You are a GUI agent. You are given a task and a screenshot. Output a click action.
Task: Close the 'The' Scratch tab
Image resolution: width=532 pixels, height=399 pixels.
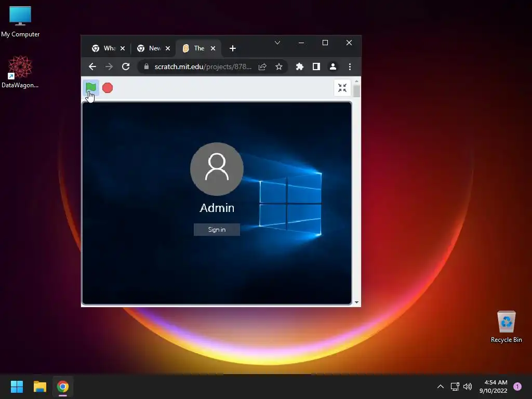pos(213,48)
